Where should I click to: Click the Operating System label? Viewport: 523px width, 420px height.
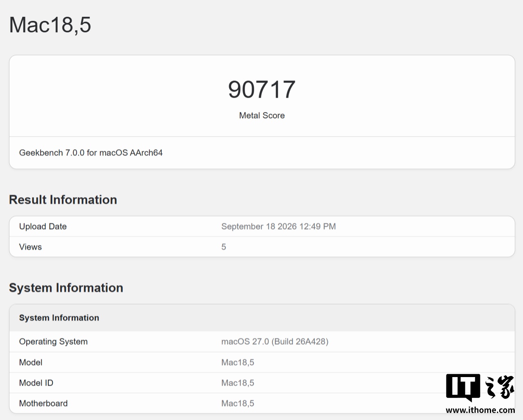[53, 342]
